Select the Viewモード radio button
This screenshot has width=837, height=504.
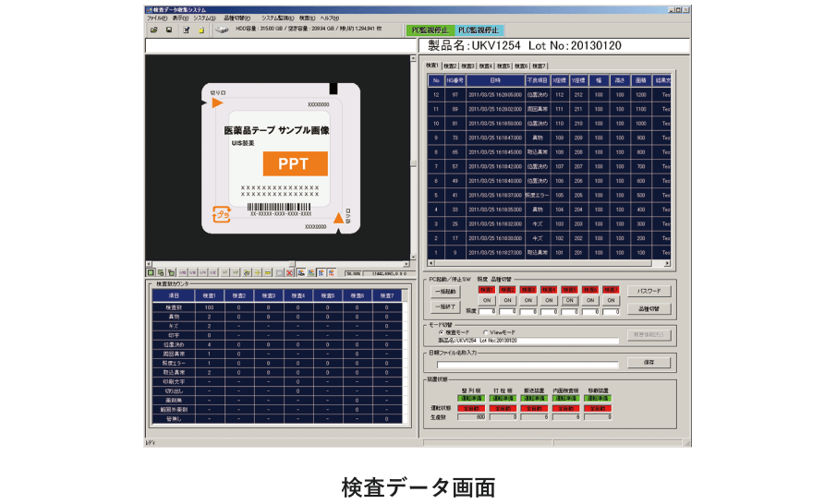point(485,332)
